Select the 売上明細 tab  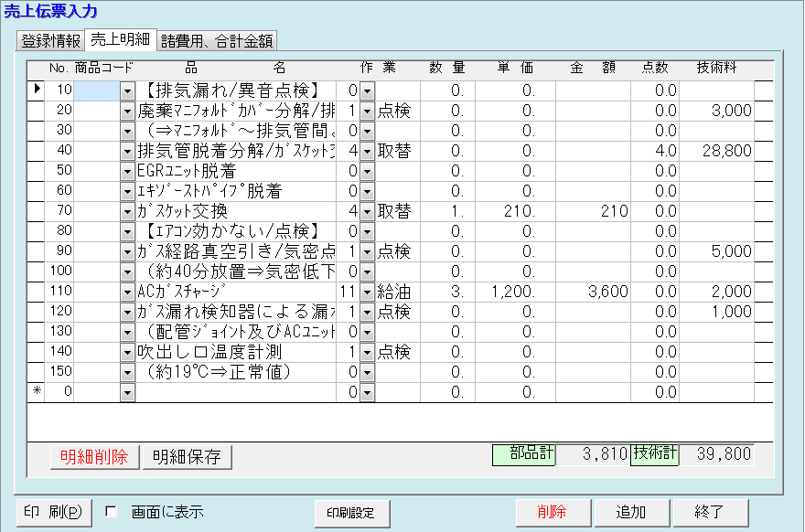[121, 40]
